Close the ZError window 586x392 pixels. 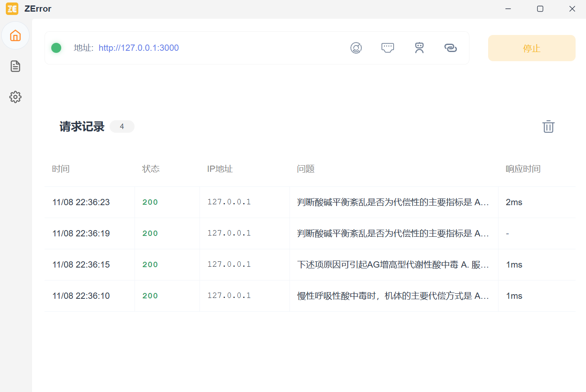tap(572, 9)
